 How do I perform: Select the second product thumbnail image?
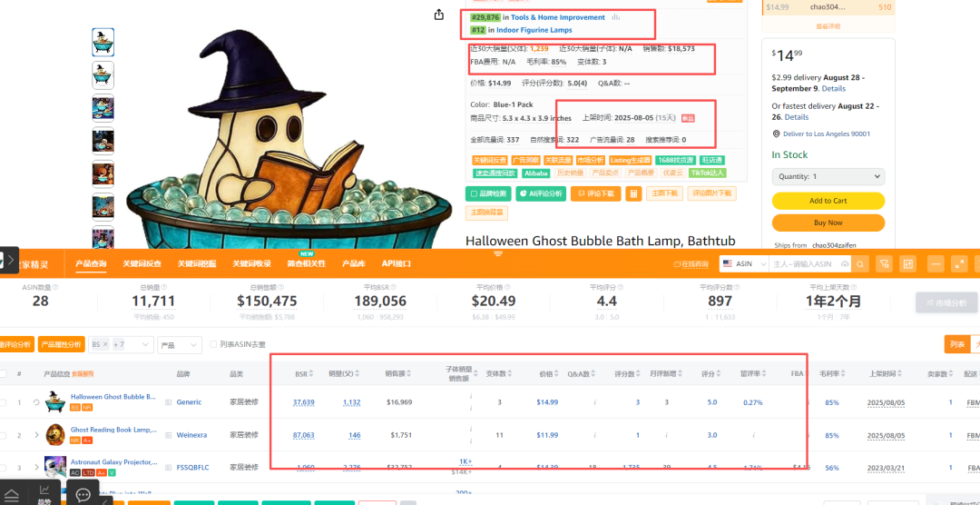tap(103, 74)
